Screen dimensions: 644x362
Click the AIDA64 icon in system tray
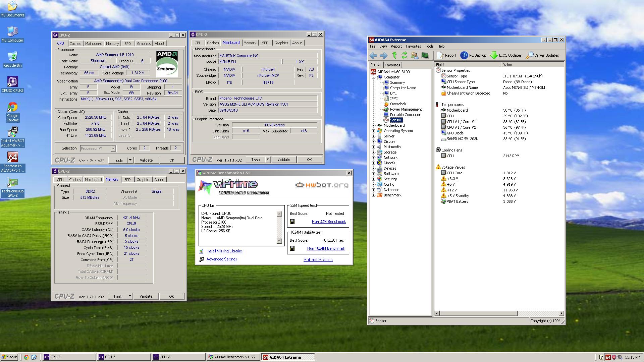coord(608,357)
